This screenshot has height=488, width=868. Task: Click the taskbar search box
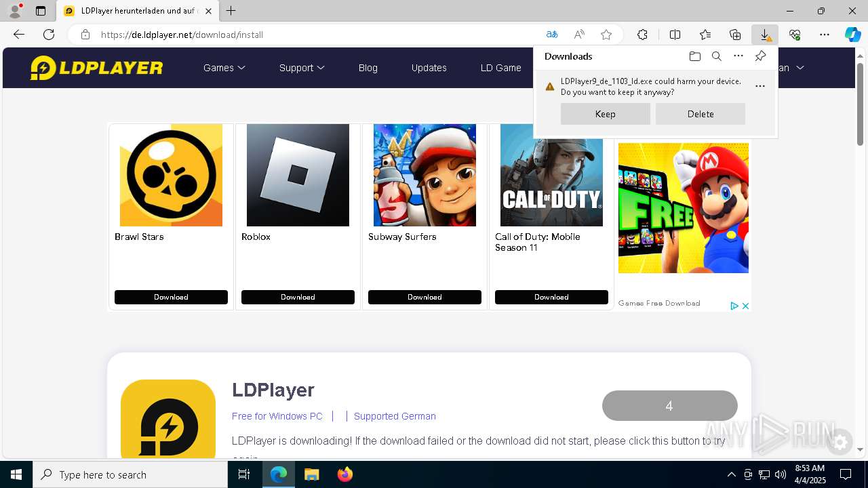point(130,474)
